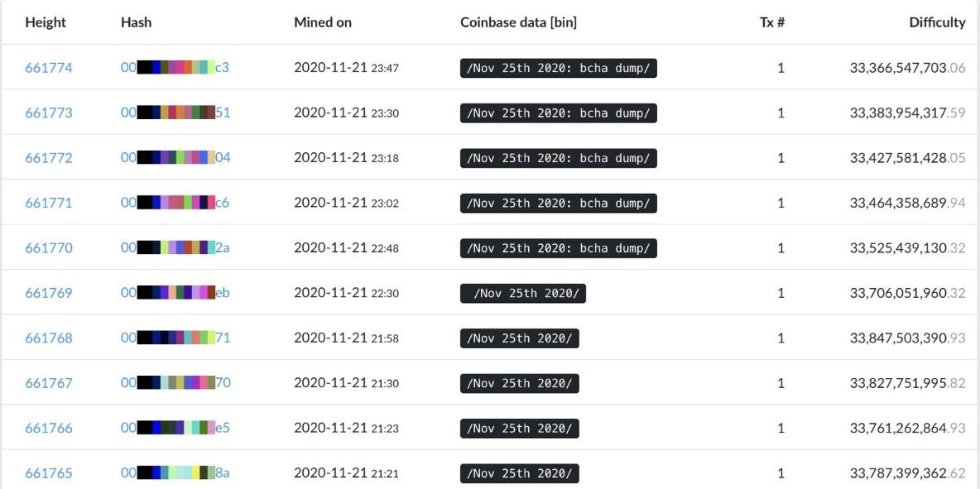Click the Height column header
This screenshot has height=489, width=980.
pos(46,22)
